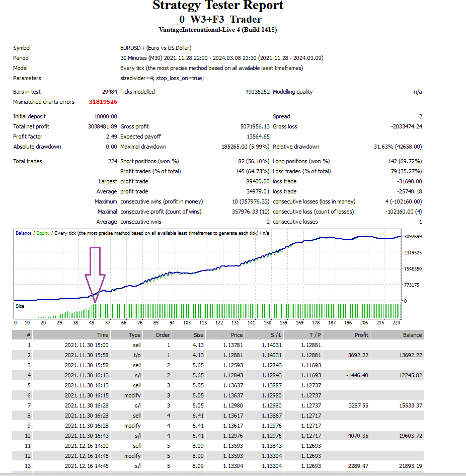Click the Size label in the volume chart
This screenshot has height=476, width=466.
pyautogui.click(x=20, y=306)
